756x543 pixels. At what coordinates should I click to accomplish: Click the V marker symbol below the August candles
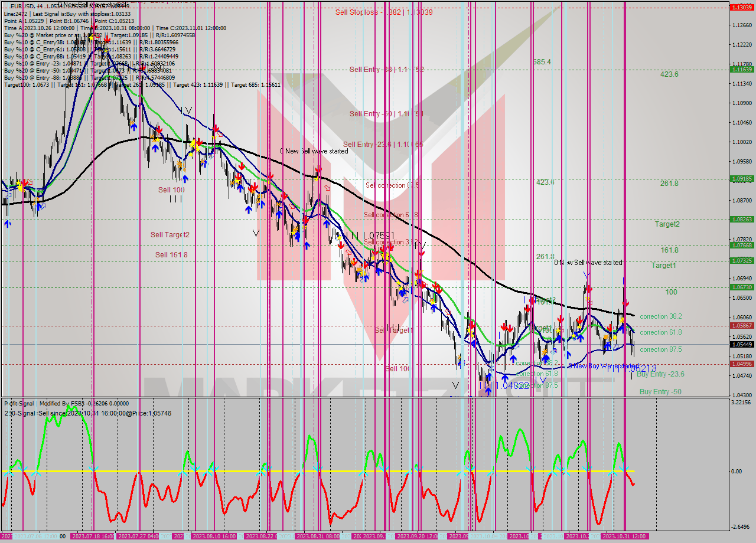point(255,233)
